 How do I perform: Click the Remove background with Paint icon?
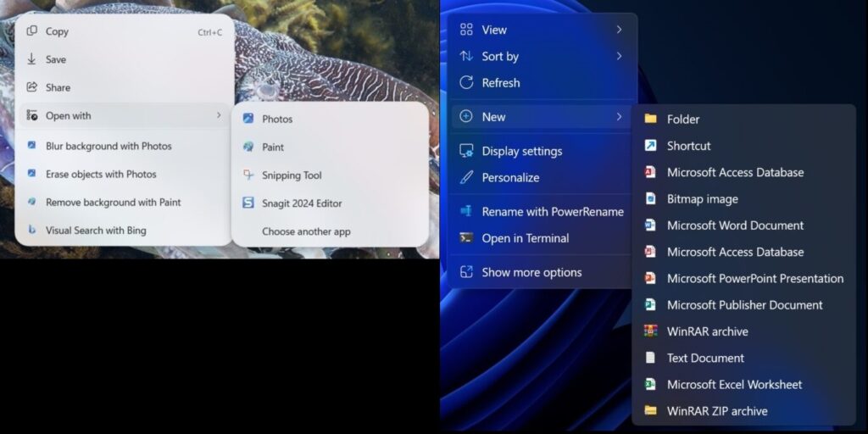(x=32, y=202)
